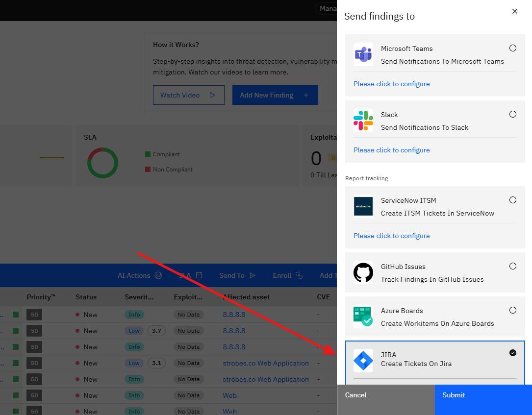Click the Microsoft Teams logo icon
This screenshot has width=532, height=415.
(x=363, y=54)
